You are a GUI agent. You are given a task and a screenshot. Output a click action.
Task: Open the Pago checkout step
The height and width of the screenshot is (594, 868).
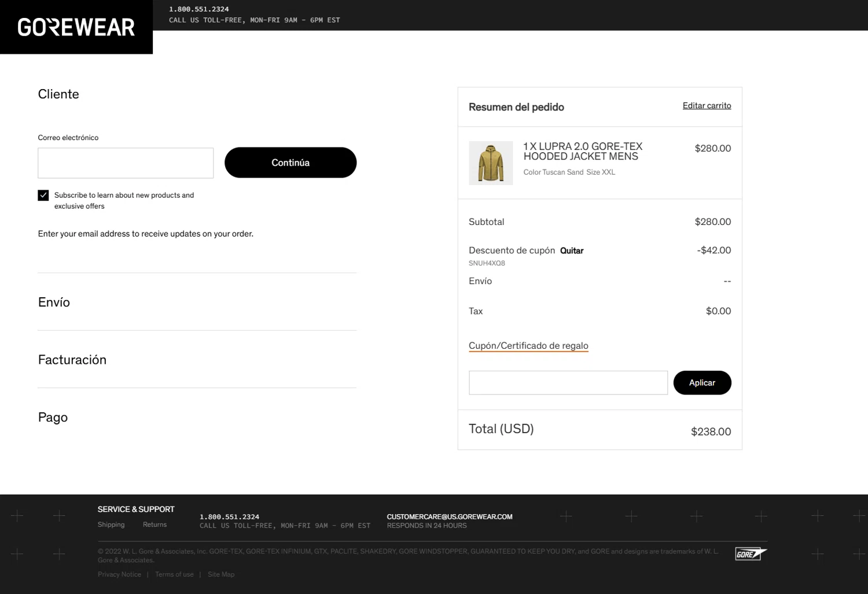(x=53, y=418)
